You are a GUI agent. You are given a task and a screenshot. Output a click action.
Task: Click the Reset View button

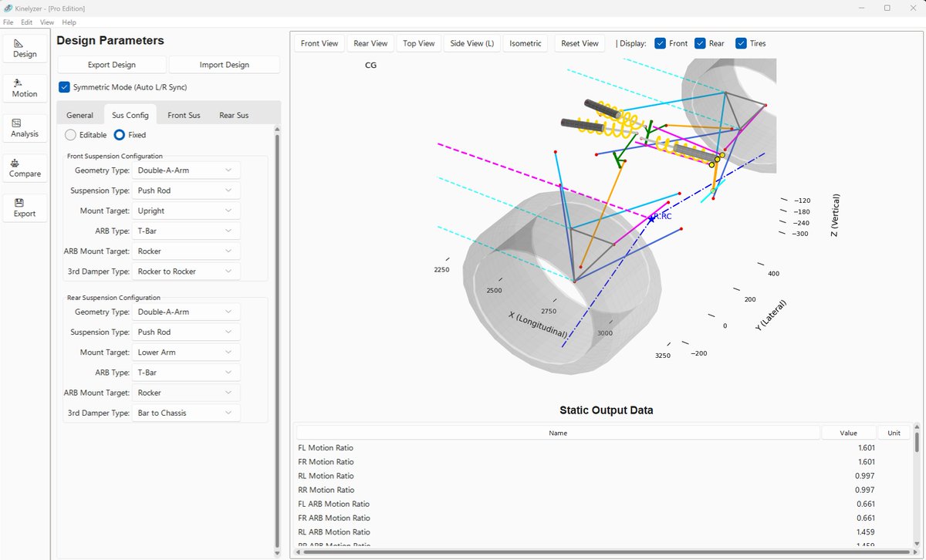pos(580,43)
